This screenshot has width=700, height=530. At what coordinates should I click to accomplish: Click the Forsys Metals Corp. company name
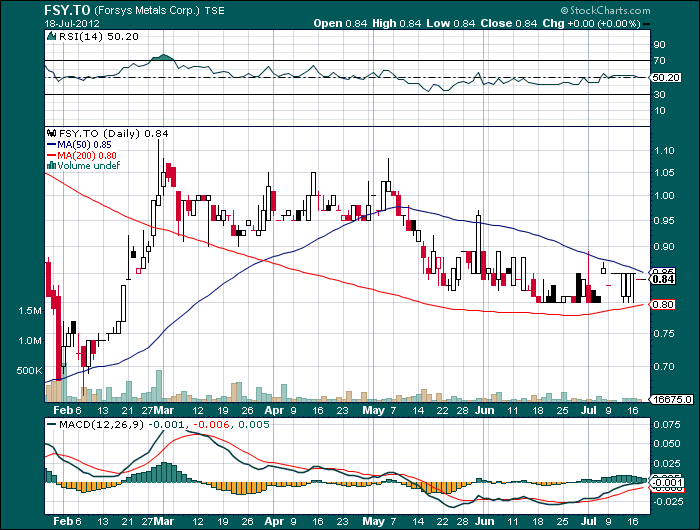147,10
